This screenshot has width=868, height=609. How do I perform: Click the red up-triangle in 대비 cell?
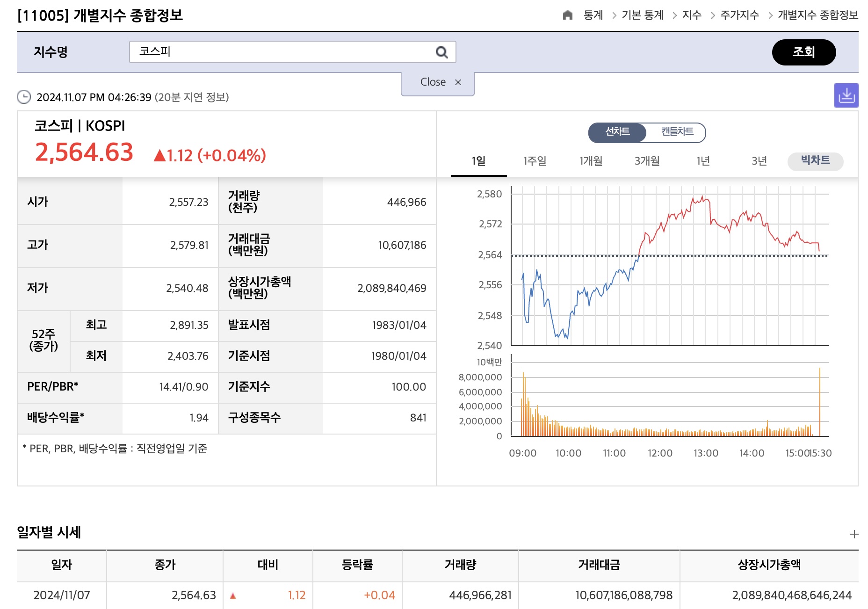pos(233,596)
